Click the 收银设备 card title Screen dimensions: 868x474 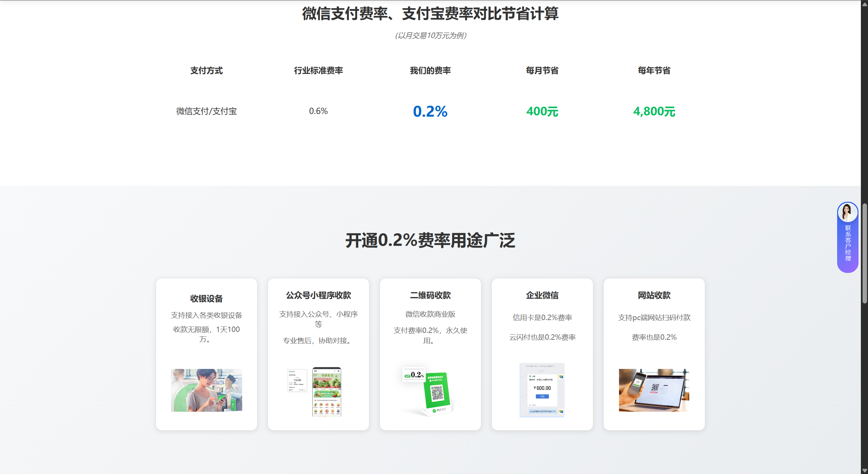pyautogui.click(x=206, y=299)
